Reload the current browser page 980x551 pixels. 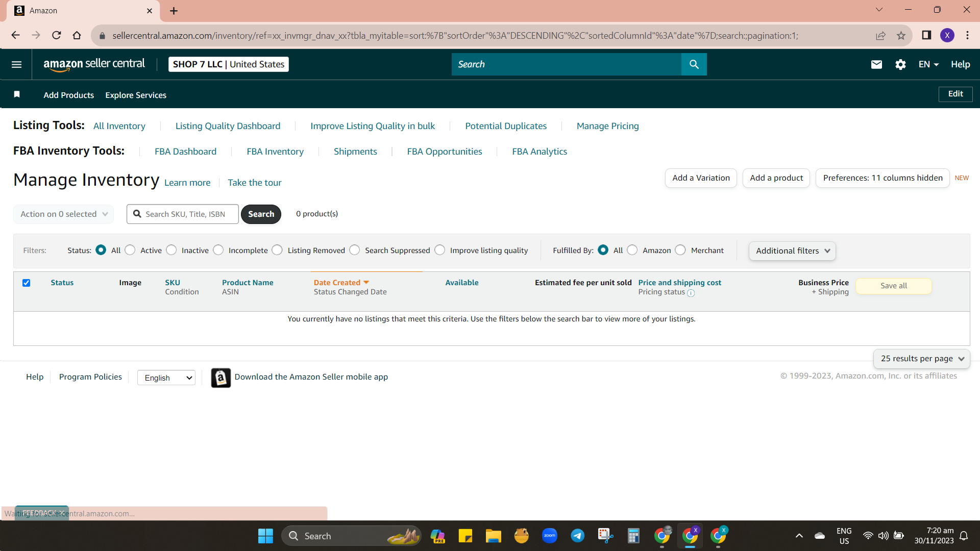[56, 35]
